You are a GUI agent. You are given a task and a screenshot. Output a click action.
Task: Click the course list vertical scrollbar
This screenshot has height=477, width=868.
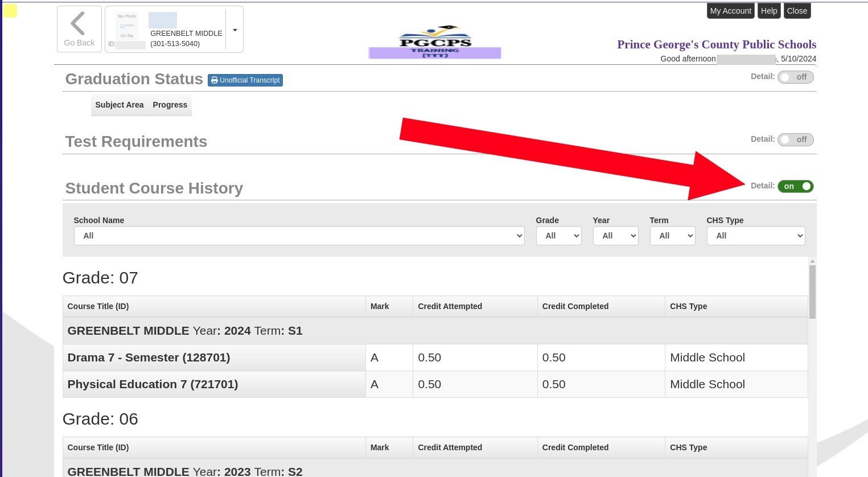pos(812,290)
